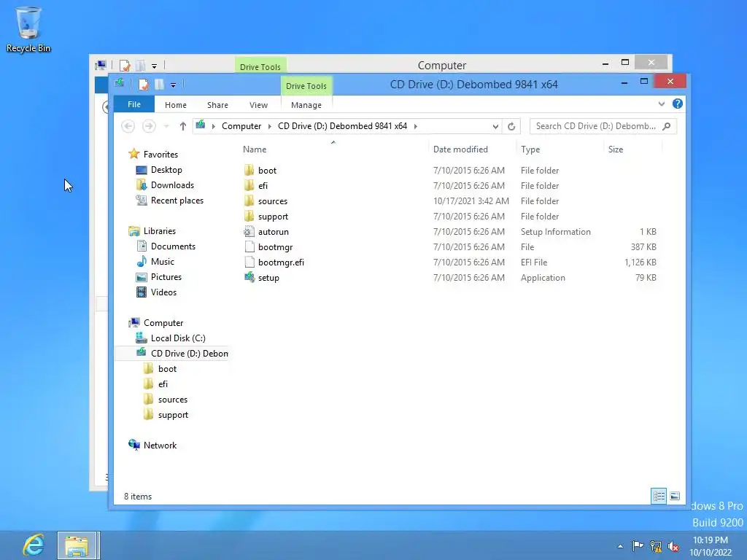This screenshot has width=747, height=560.
Task: Open Libraries in the navigation pane
Action: (x=160, y=231)
